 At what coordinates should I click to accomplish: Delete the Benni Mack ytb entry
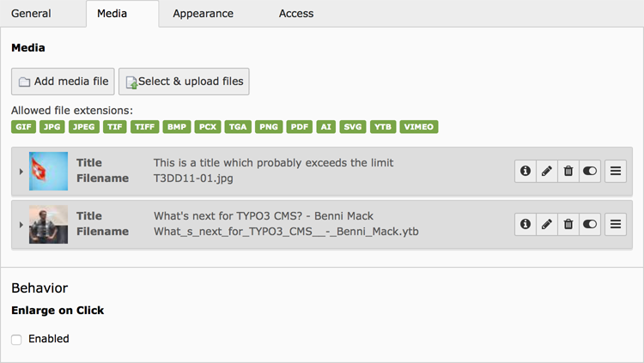click(x=568, y=225)
